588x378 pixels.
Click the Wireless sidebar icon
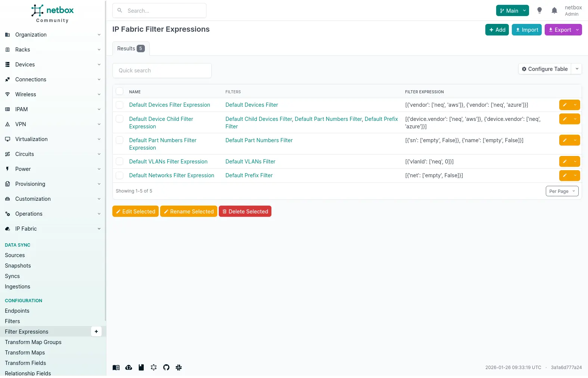pyautogui.click(x=7, y=94)
